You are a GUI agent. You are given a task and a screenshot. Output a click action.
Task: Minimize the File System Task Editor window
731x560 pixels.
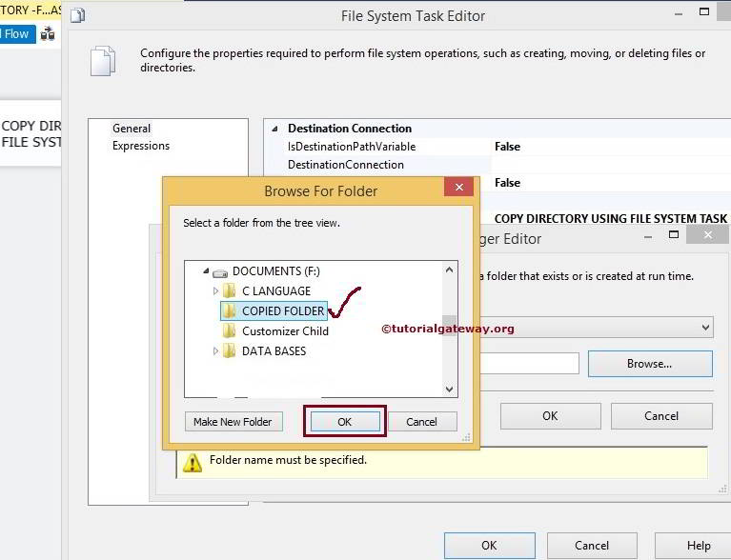[x=679, y=15]
